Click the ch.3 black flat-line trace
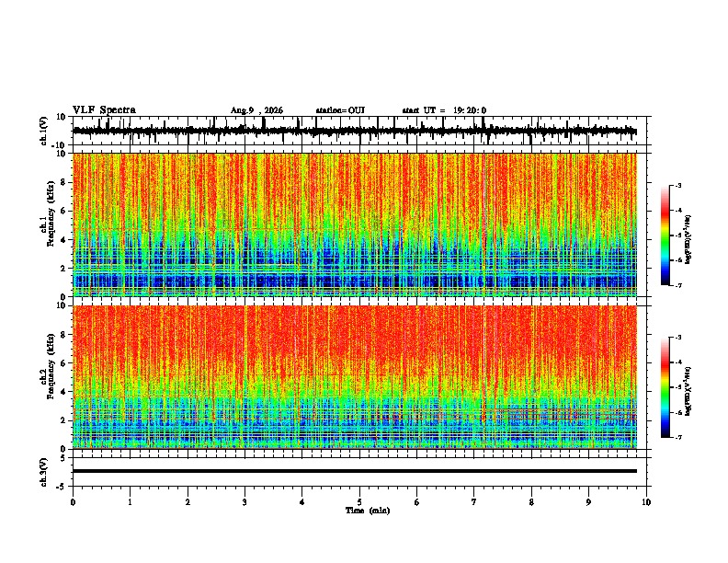This screenshot has width=728, height=563. tap(355, 471)
